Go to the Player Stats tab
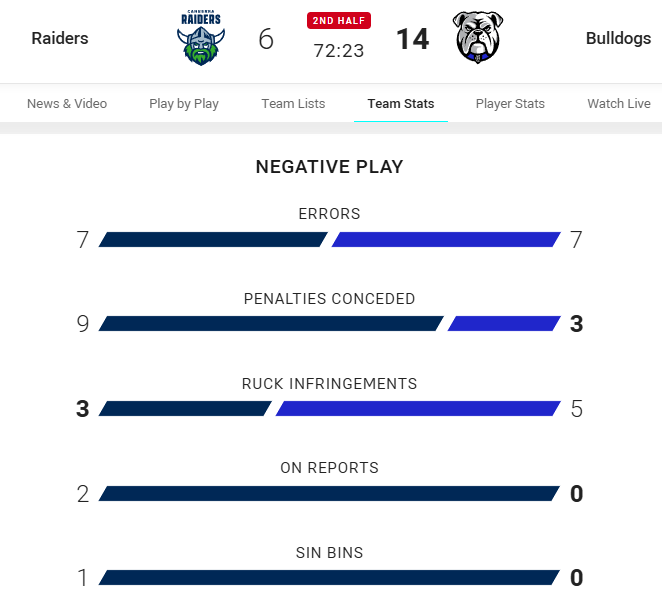Viewport: 662px width, 608px height. click(x=510, y=103)
